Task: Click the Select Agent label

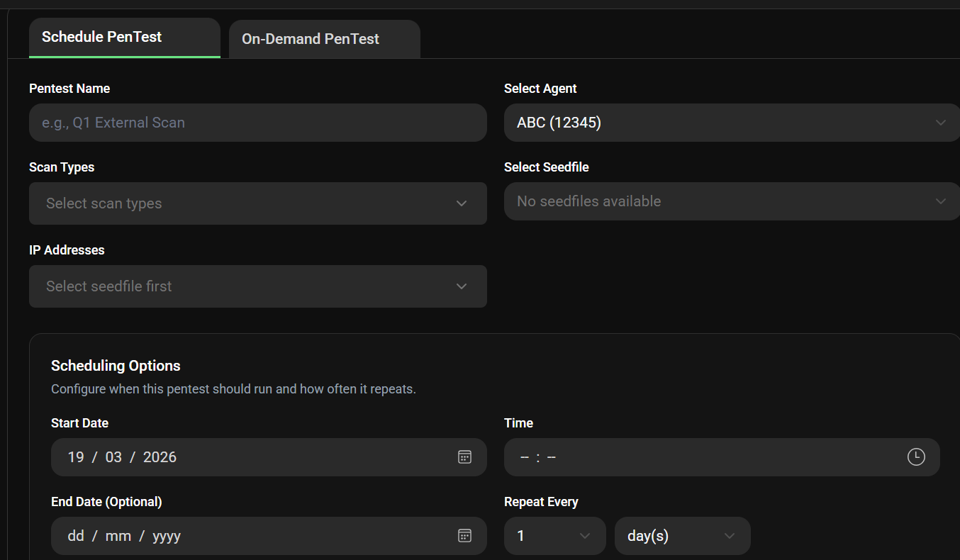Action: 540,89
